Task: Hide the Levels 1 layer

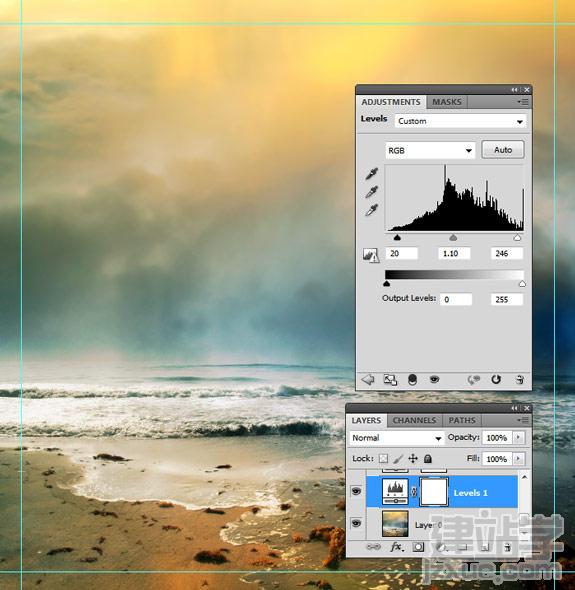Action: pos(356,491)
